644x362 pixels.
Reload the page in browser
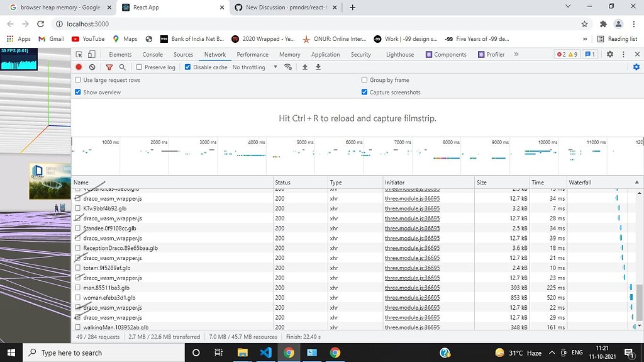[40, 24]
